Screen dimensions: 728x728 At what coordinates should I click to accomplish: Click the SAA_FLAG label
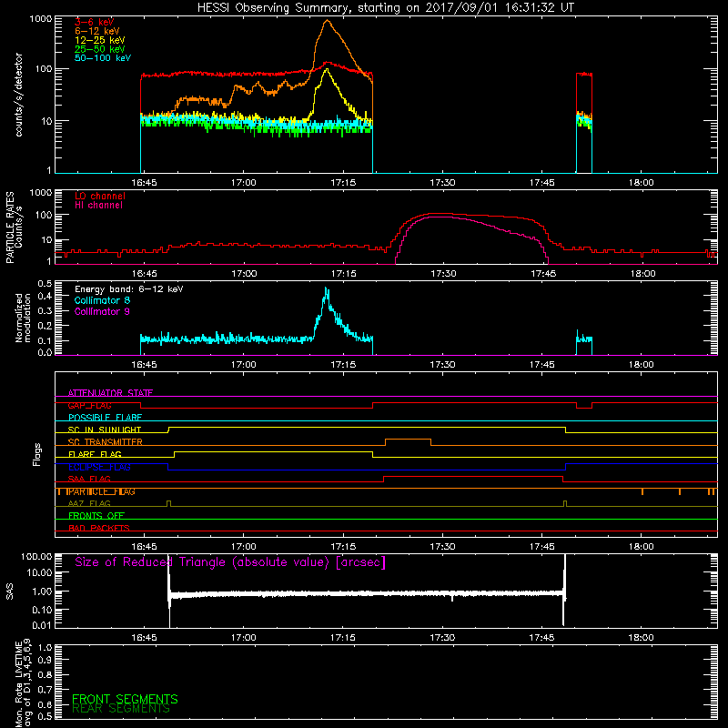[x=89, y=480]
